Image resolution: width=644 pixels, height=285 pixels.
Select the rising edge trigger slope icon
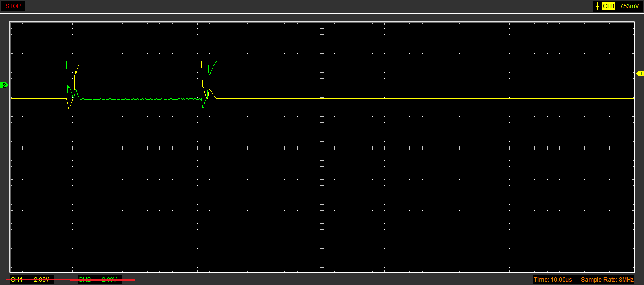pyautogui.click(x=597, y=6)
